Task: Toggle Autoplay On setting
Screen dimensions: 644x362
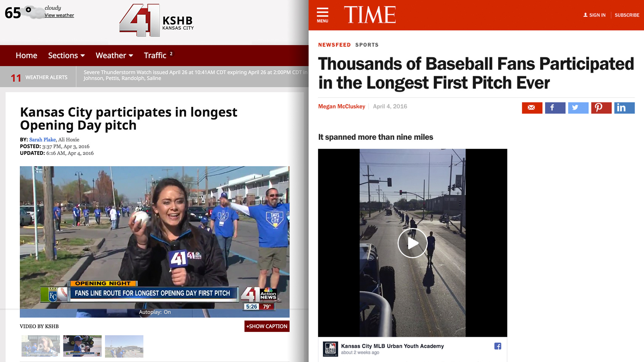Action: pos(155,312)
